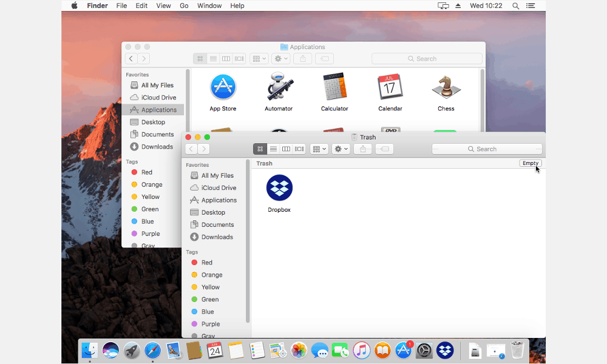
Task: Go forward in the Applications window
Action: (144, 59)
